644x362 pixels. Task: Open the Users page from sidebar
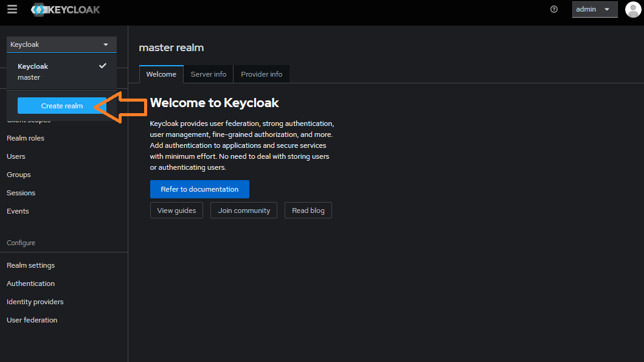click(16, 156)
